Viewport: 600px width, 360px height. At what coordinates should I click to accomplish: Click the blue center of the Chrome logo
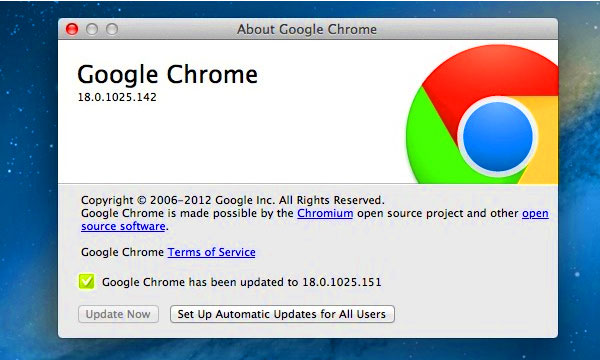click(x=497, y=137)
